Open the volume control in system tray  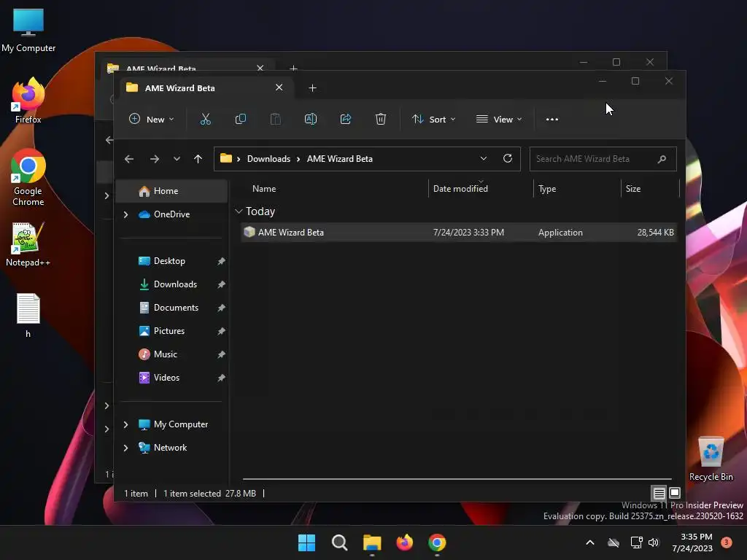tap(654, 542)
